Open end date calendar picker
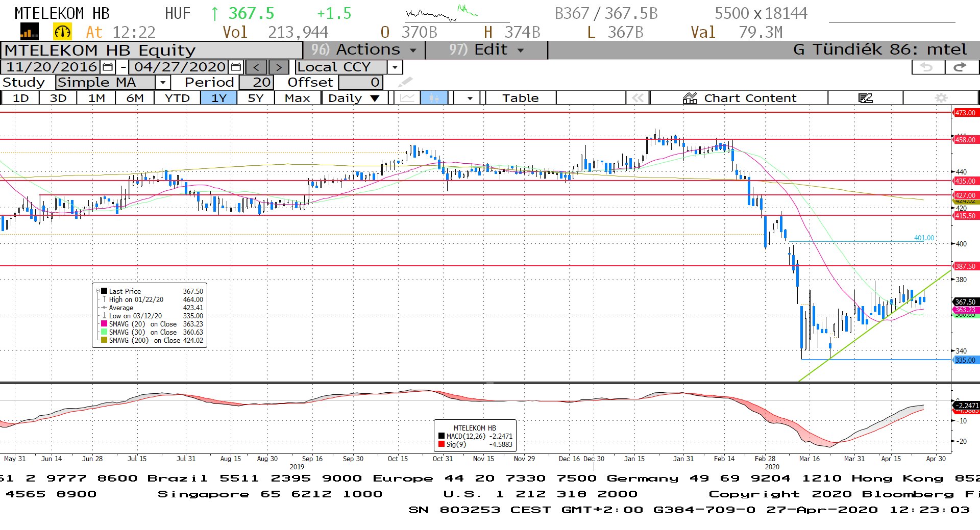This screenshot has height=530, width=980. [x=236, y=67]
